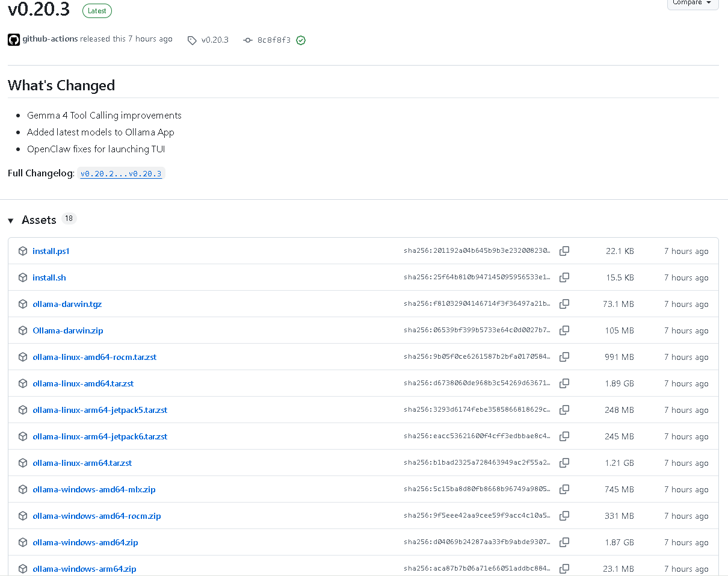Download ollama-darwin.tgz
Screen dimensions: 728x576
[x=67, y=304]
